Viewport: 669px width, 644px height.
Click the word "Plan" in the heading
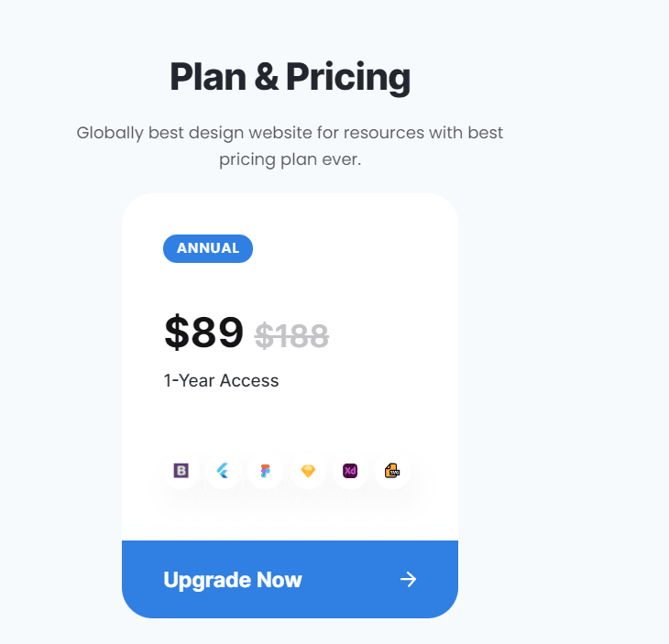(x=207, y=77)
